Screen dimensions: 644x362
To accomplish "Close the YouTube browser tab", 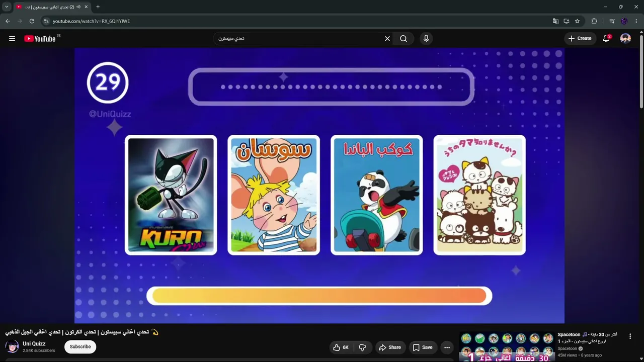I will [x=87, y=7].
